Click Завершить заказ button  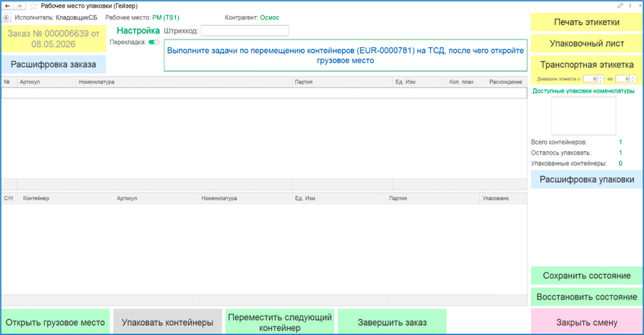[x=392, y=323]
